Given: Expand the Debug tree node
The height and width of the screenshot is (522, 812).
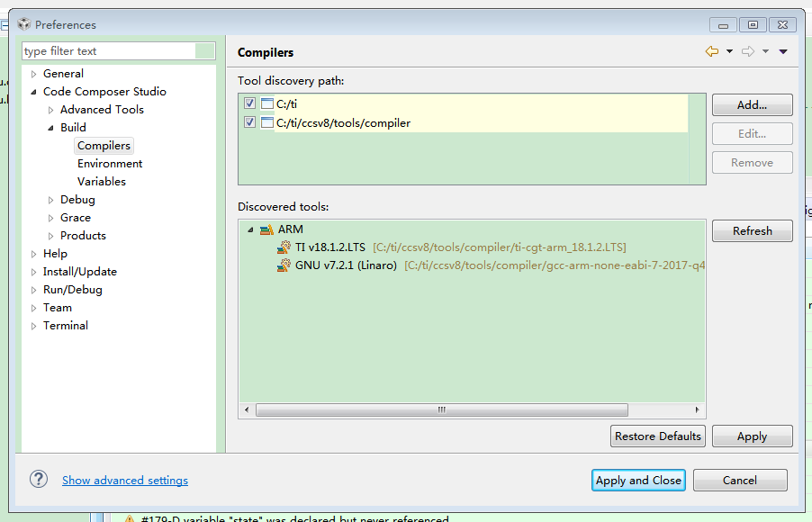Looking at the screenshot, I should 50,200.
